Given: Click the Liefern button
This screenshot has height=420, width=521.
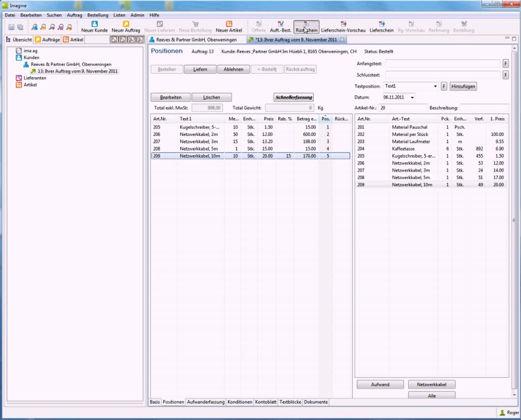Looking at the screenshot, I should click(200, 69).
